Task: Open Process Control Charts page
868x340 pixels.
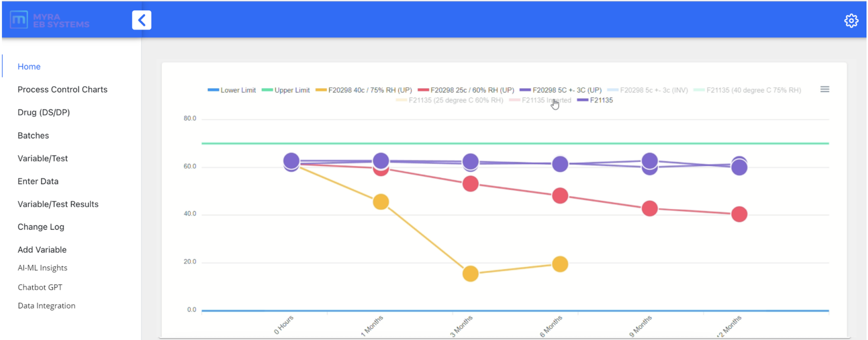Action: pyautogui.click(x=62, y=89)
